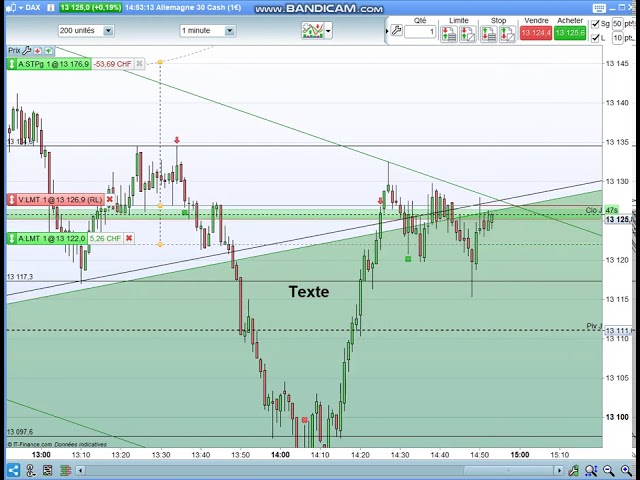Click the L 10 points field
Screen dimensions: 640x480
617,38
